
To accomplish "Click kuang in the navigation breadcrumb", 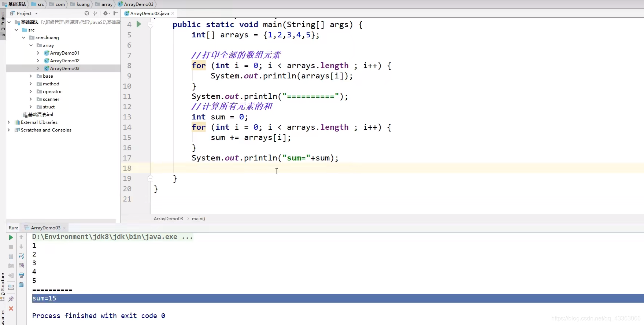I will [x=80, y=4].
